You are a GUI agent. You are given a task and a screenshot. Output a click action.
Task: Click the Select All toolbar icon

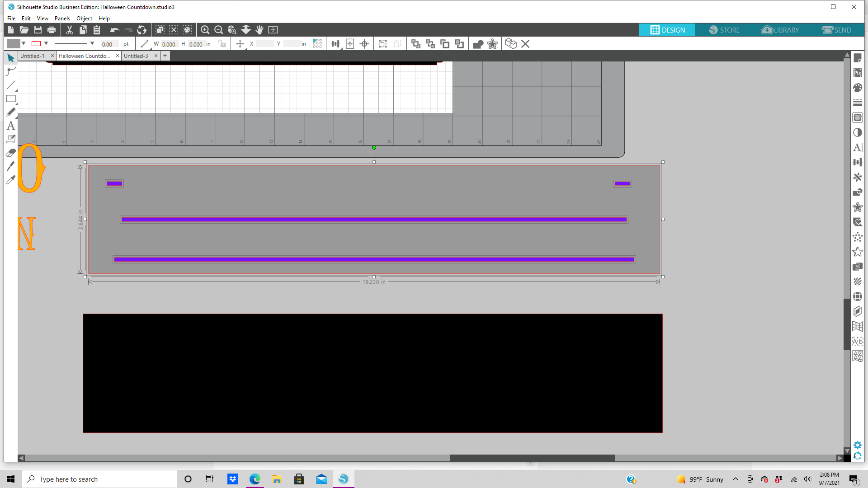click(160, 30)
